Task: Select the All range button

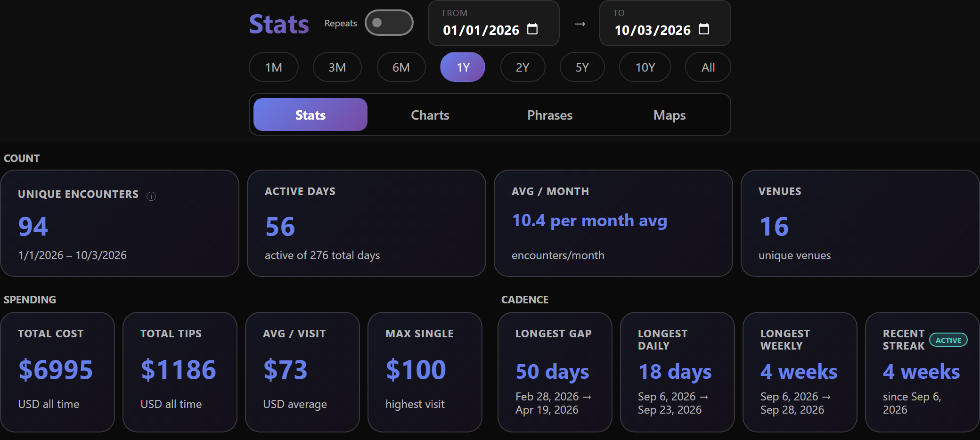Action: point(708,67)
